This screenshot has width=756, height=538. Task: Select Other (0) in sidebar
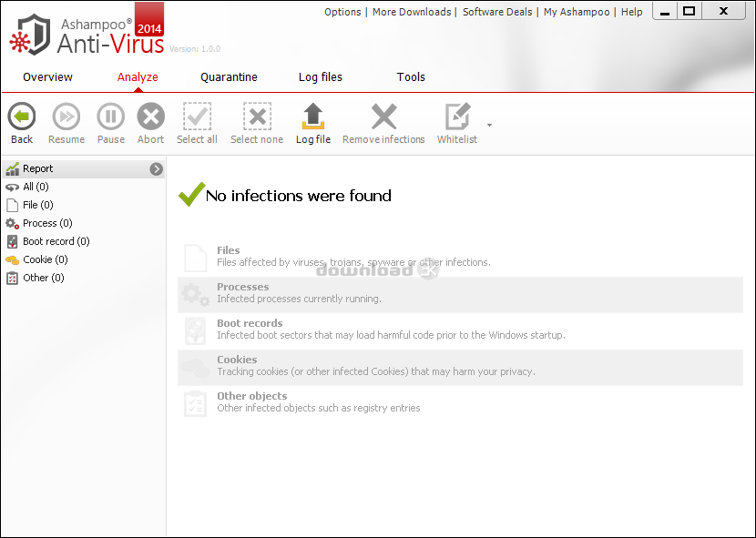coord(44,278)
